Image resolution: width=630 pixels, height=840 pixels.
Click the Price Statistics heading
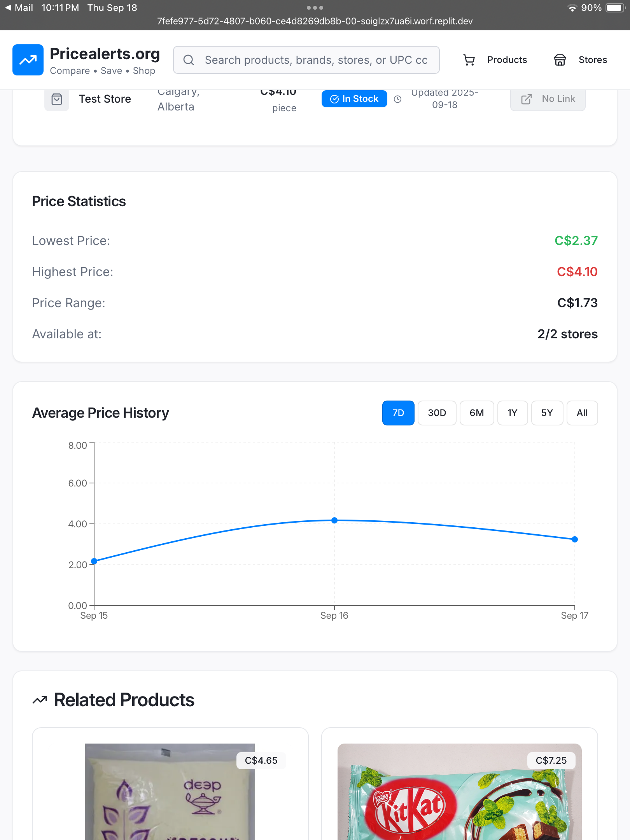(x=79, y=201)
